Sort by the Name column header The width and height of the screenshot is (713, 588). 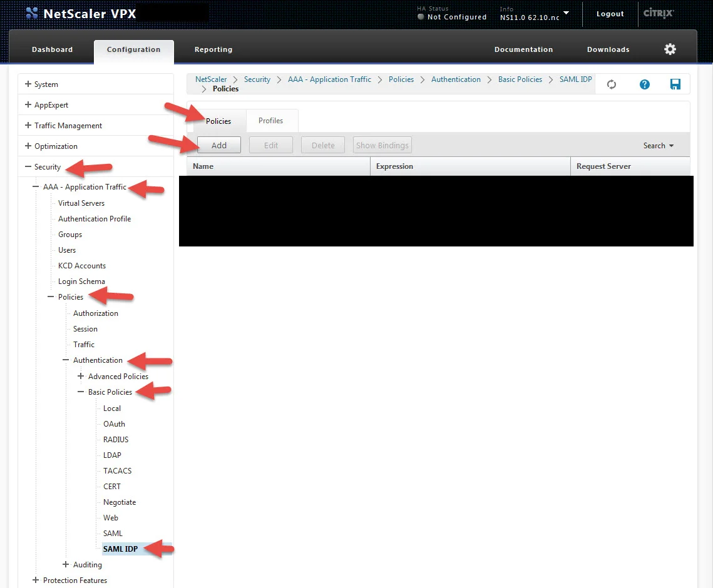point(279,166)
